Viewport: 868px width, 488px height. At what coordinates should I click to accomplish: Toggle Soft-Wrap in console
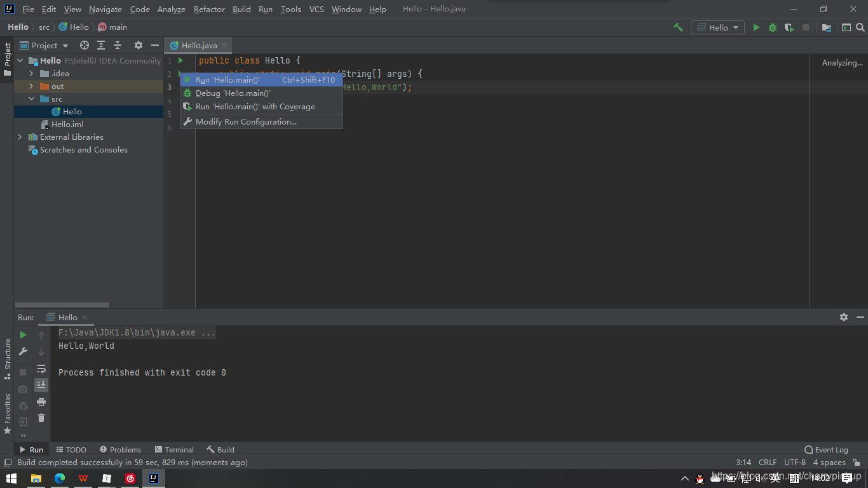41,369
